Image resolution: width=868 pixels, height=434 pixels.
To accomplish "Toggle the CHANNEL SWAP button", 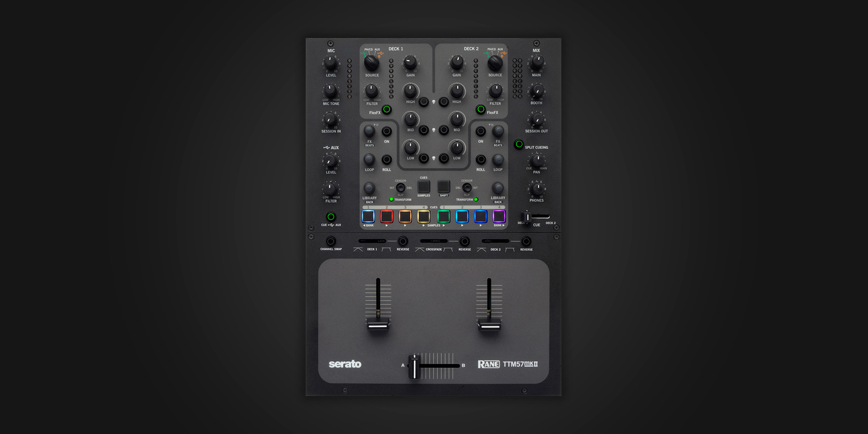I will (x=331, y=241).
